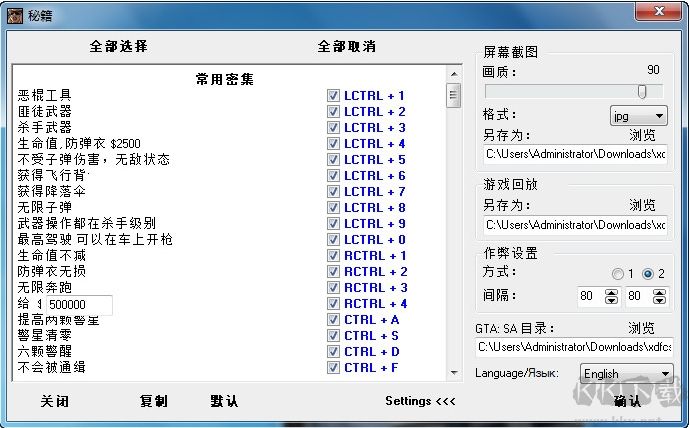This screenshot has height=428, width=689.
Task: Uncheck the CTRL + F checkbox
Action: pos(333,367)
